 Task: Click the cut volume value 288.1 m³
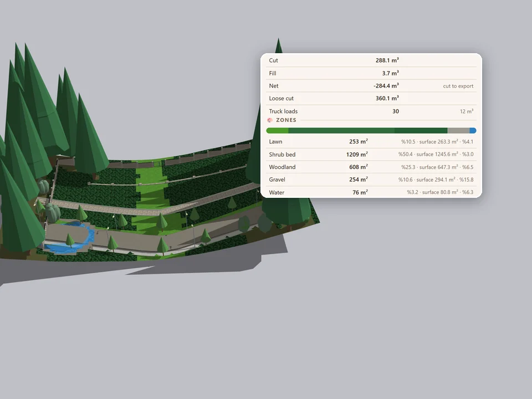point(387,60)
